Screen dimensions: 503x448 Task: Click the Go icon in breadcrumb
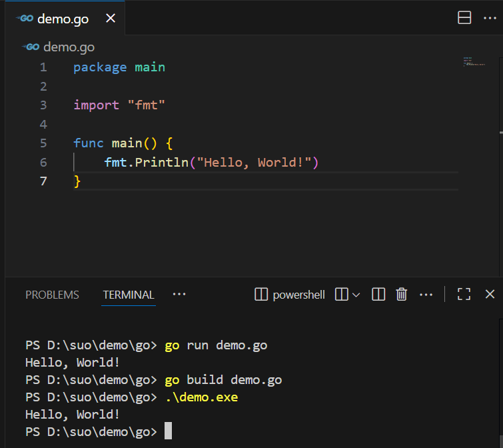coord(31,47)
